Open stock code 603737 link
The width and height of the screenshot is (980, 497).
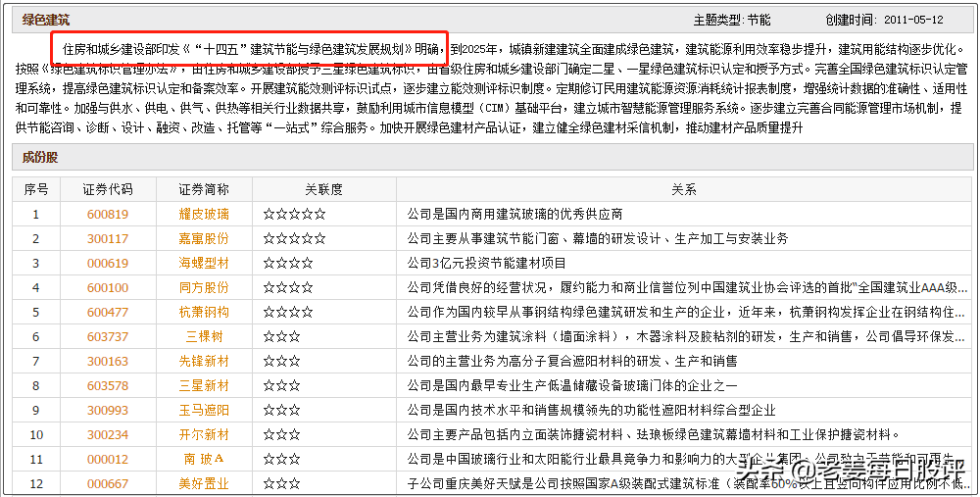[108, 337]
